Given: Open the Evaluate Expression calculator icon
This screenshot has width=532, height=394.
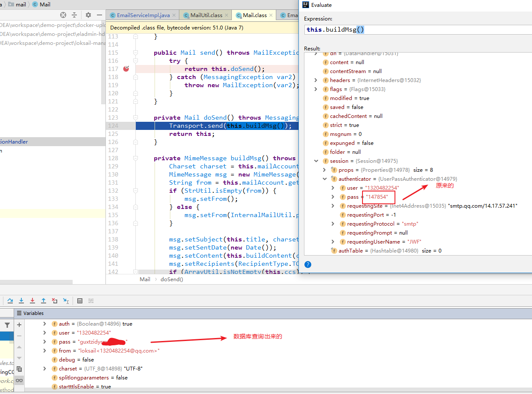Looking at the screenshot, I should click(x=80, y=300).
